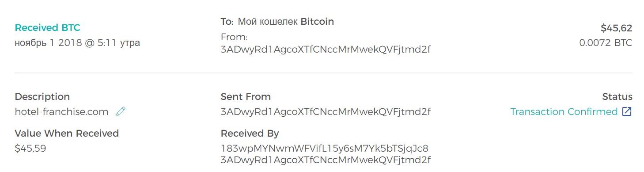The width and height of the screenshot is (644, 172).
Task: Select the Value When Received label
Action: pyautogui.click(x=67, y=134)
